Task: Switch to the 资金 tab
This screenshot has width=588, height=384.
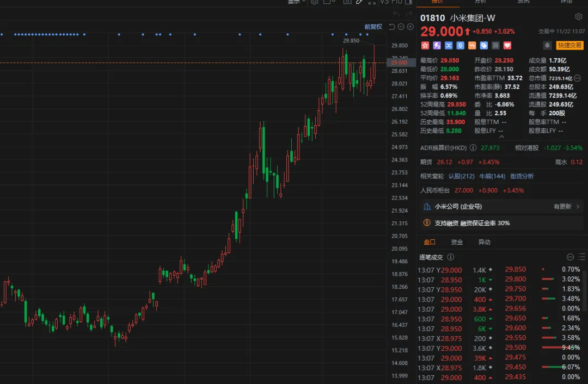Action: [457, 242]
